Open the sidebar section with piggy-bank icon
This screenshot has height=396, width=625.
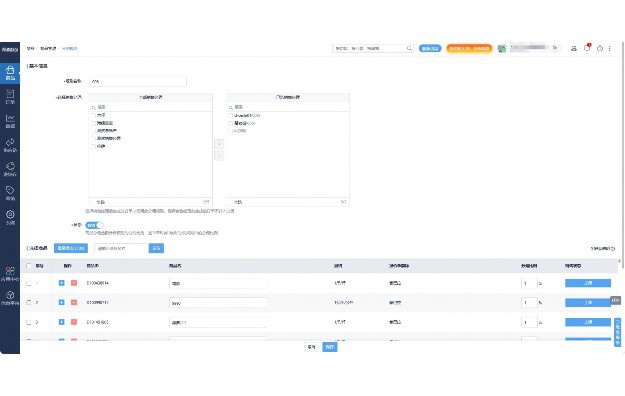click(x=10, y=169)
